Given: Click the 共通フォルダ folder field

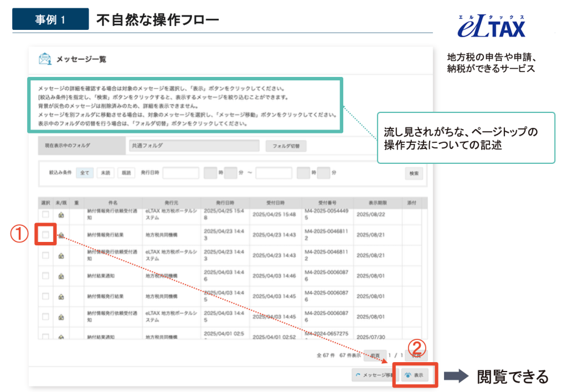Looking at the screenshot, I should point(193,146).
